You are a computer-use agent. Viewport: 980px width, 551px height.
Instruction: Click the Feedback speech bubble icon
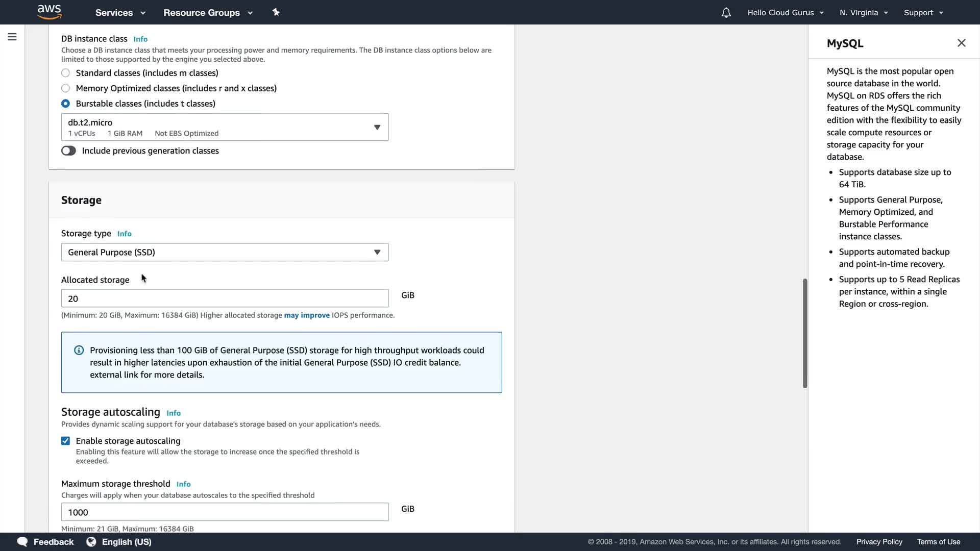point(22,542)
